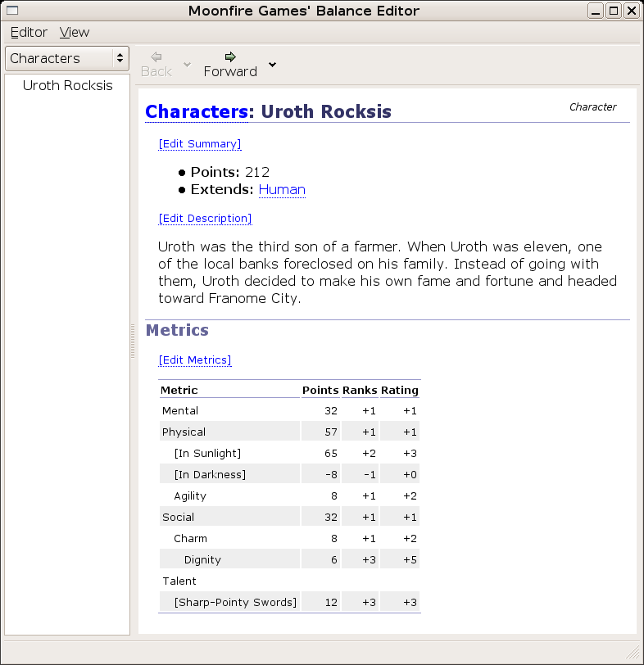Screen dimensions: 644x665
Task: Click the pane splitter handle
Action: (133, 342)
